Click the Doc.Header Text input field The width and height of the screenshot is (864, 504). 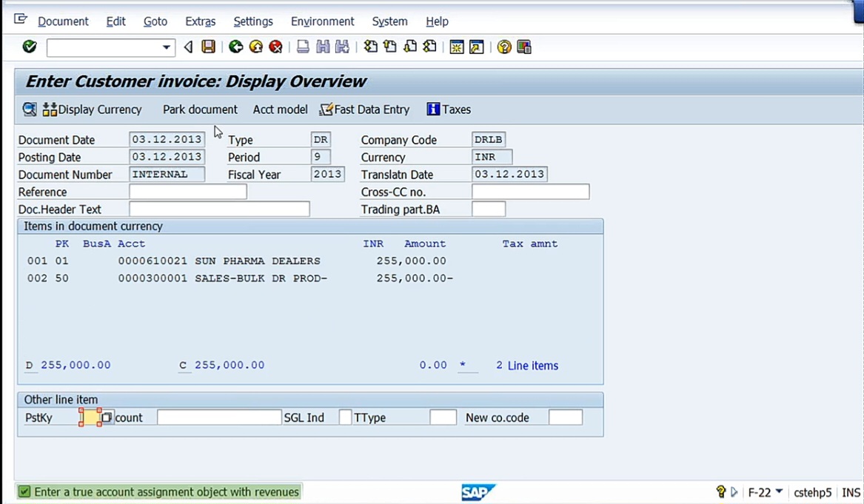(219, 209)
